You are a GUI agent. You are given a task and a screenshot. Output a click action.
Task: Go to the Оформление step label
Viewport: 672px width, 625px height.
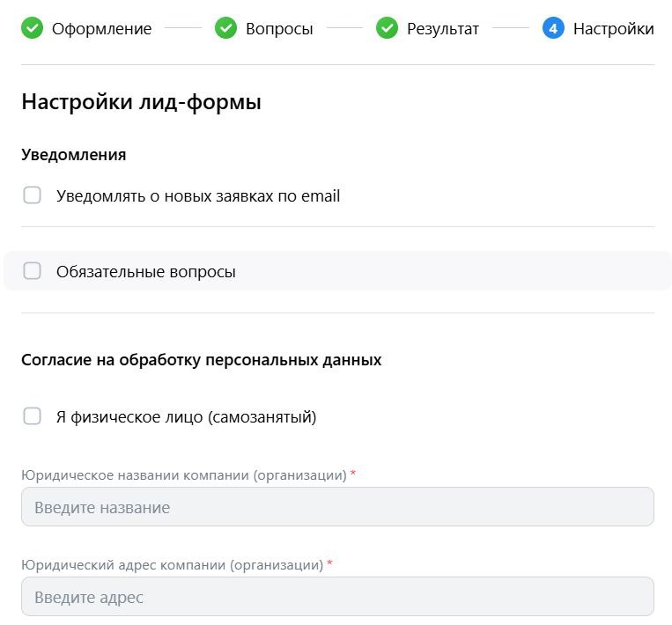point(101,29)
